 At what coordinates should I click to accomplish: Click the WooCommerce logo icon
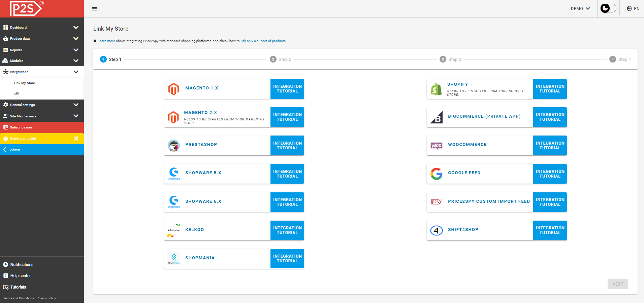[436, 145]
